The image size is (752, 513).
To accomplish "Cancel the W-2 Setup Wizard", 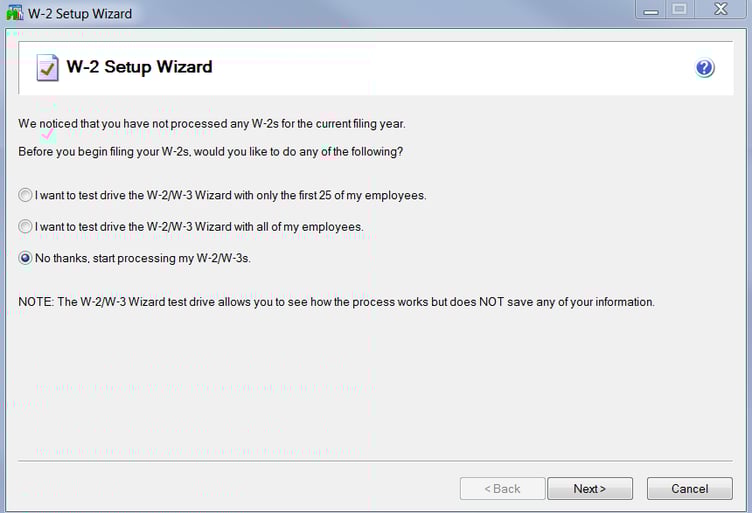I will [689, 489].
